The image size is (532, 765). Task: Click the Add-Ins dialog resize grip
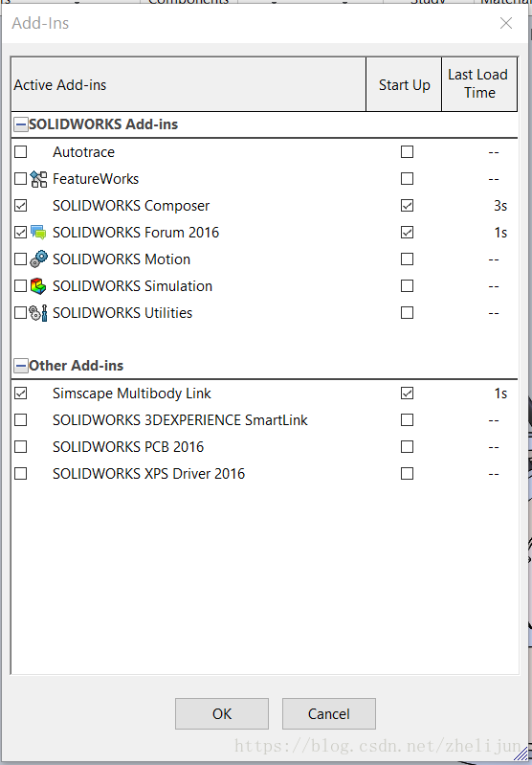(522, 755)
